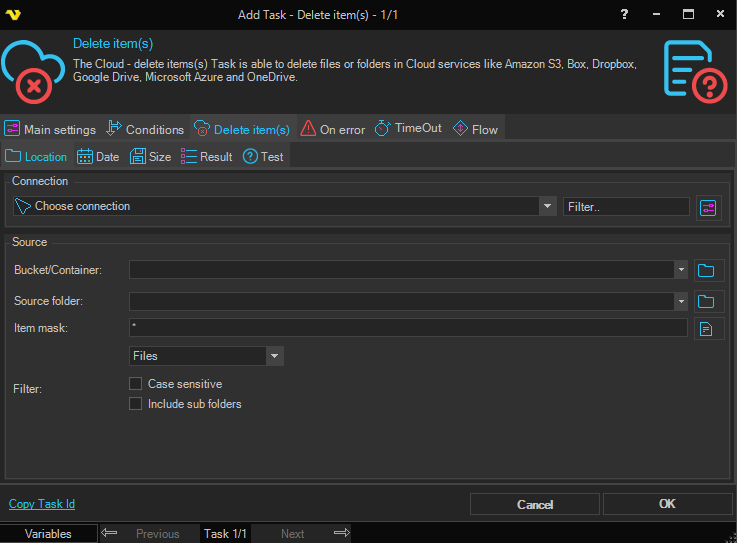
Task: Open the Bucket/Container dropdown list
Action: [x=680, y=270]
